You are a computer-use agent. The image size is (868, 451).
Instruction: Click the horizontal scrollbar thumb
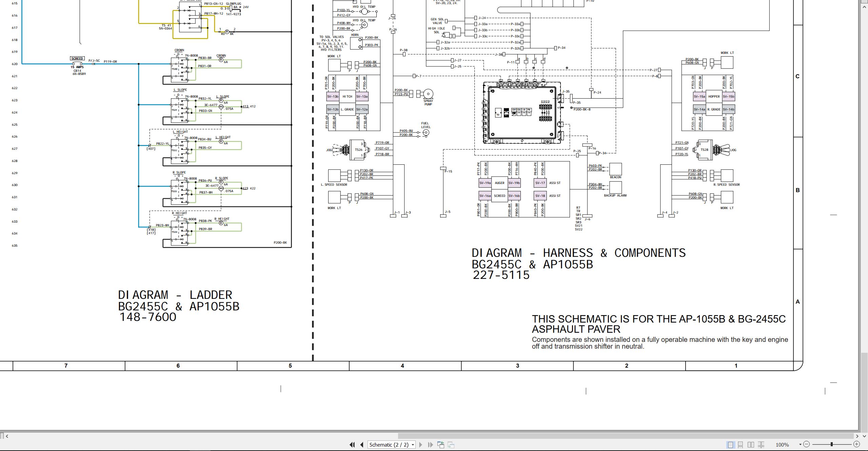pos(626,436)
